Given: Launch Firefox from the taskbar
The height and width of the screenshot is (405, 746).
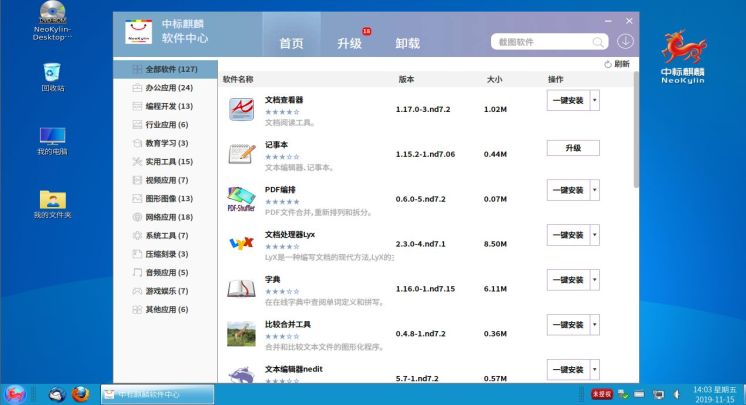Looking at the screenshot, I should pyautogui.click(x=80, y=394).
